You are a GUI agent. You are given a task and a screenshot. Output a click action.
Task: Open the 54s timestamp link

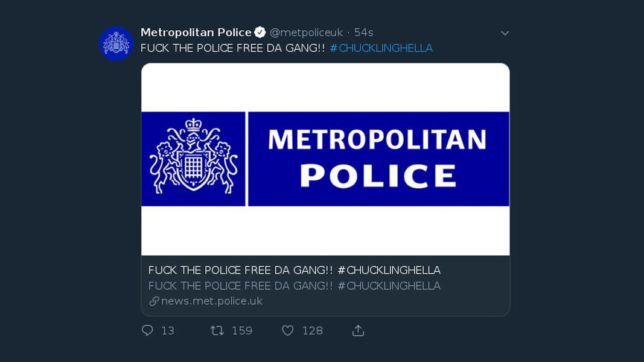click(x=363, y=33)
